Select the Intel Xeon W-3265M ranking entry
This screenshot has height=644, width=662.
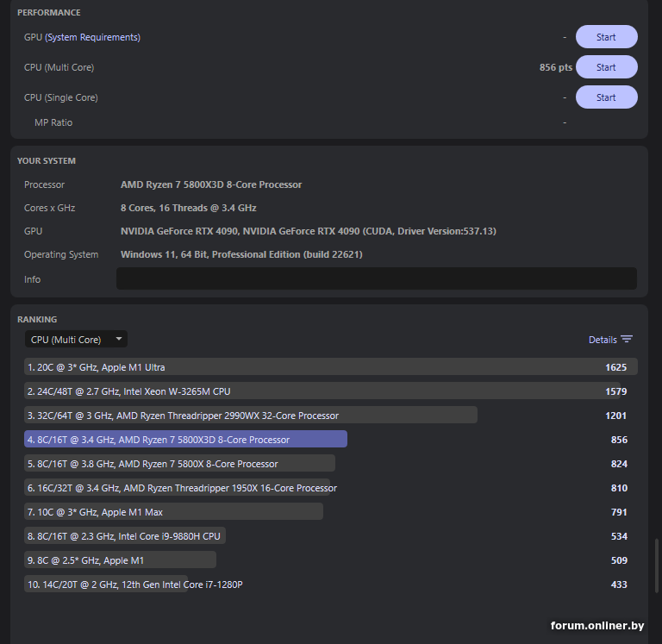[x=322, y=391]
